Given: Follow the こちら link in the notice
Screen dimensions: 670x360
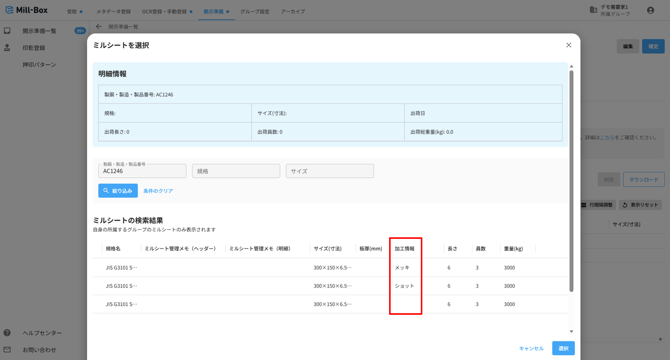Looking at the screenshot, I should click(607, 138).
